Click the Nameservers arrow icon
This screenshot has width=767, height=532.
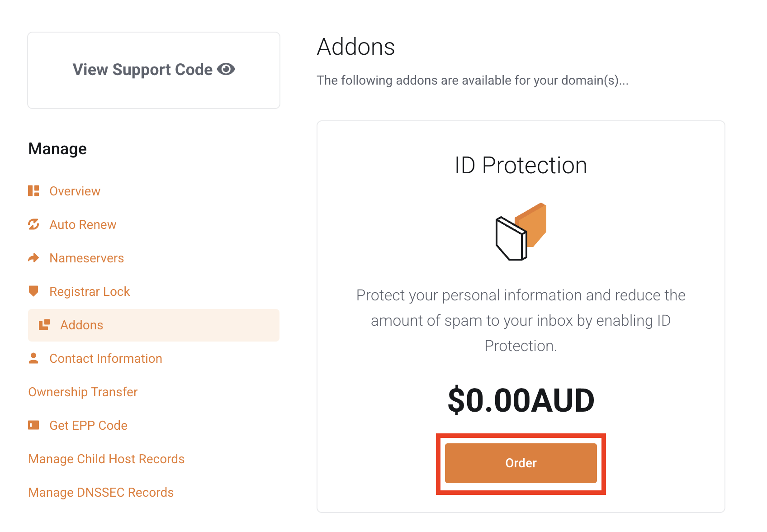34,258
